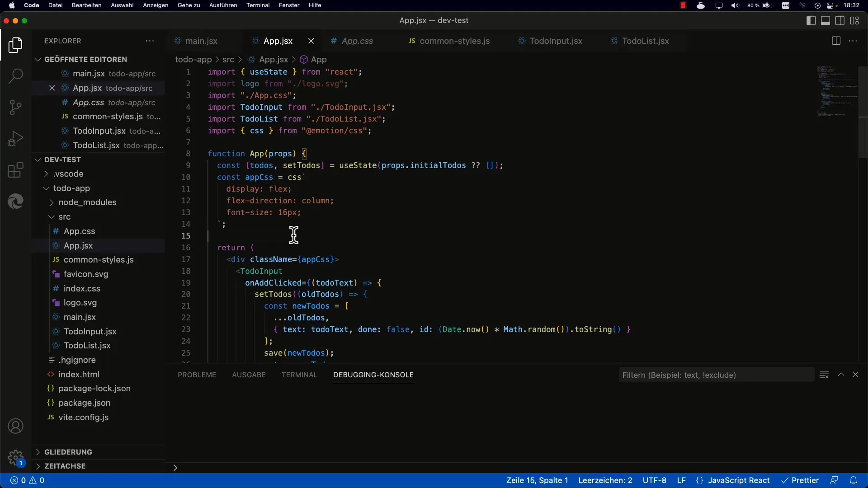This screenshot has width=868, height=488.
Task: Change file encoding UTF-8
Action: click(x=654, y=480)
